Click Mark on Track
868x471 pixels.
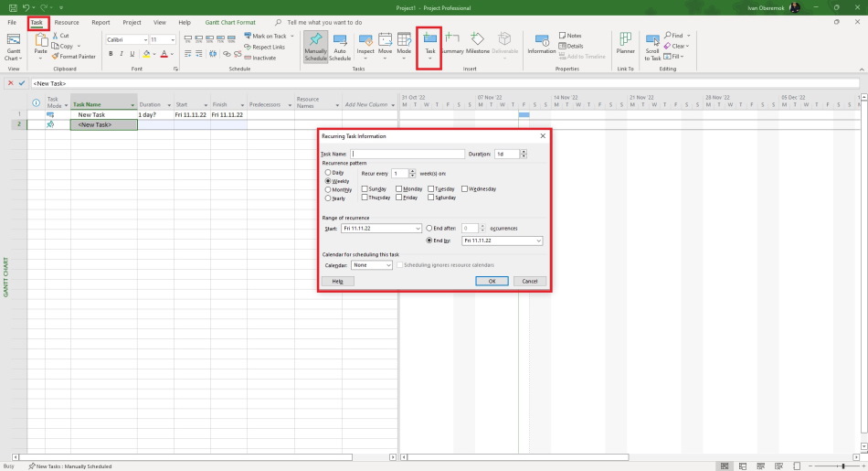266,36
